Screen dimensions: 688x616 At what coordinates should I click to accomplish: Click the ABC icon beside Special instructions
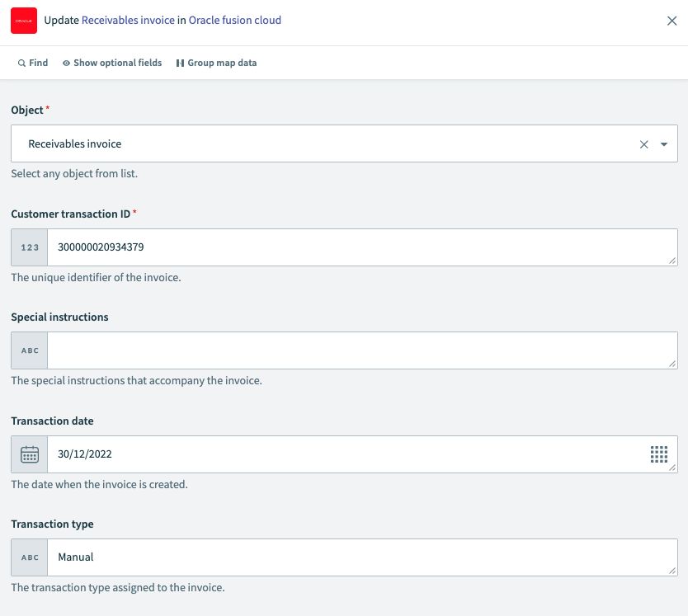tap(30, 350)
